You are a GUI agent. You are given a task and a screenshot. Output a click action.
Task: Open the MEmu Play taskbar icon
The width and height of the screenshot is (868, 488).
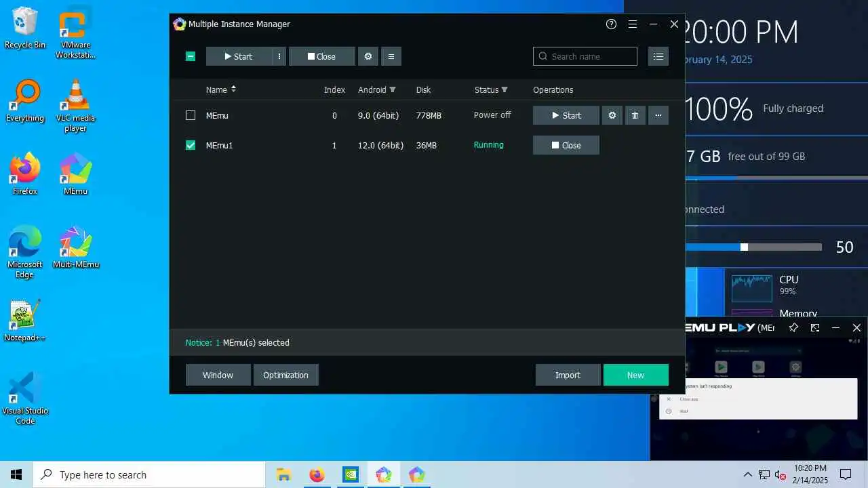416,474
